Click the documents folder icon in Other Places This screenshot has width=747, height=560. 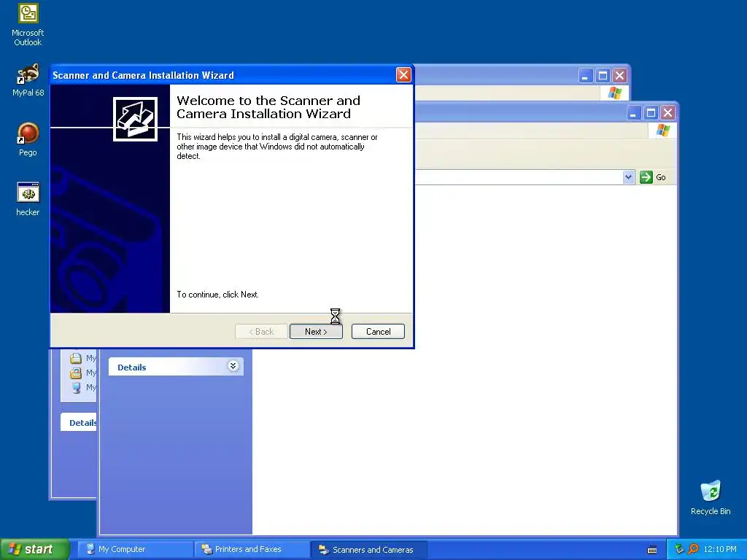click(76, 357)
